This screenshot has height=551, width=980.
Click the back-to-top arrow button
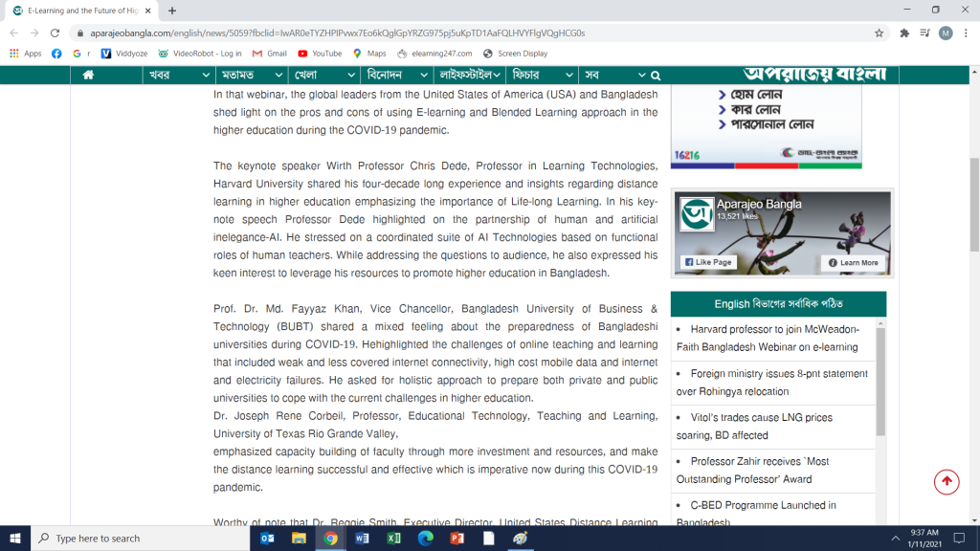(x=947, y=482)
